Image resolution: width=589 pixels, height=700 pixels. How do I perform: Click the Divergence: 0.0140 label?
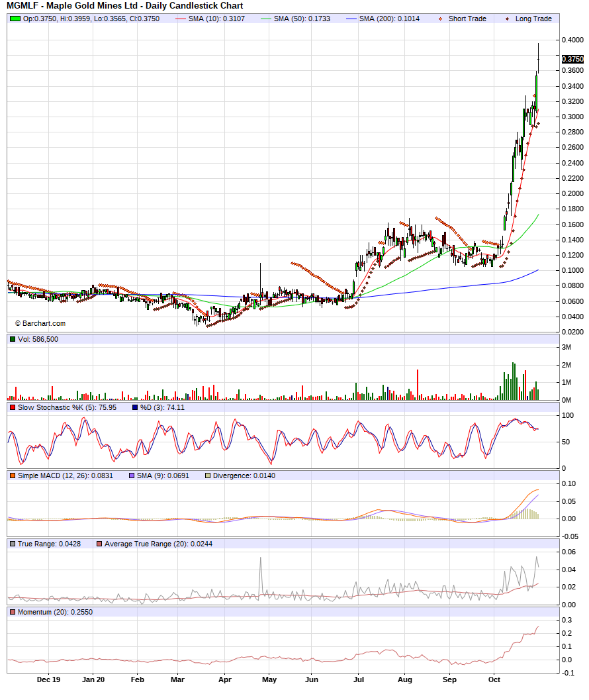[244, 476]
